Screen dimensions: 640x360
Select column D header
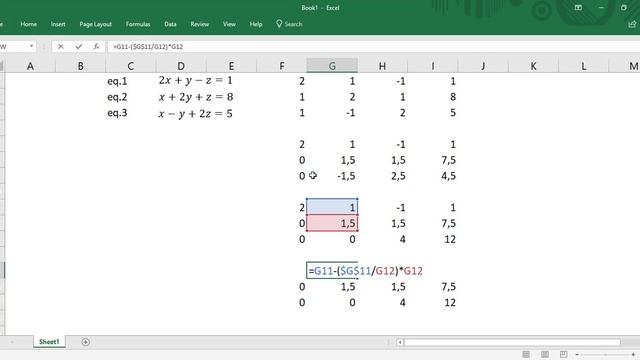pyautogui.click(x=181, y=66)
